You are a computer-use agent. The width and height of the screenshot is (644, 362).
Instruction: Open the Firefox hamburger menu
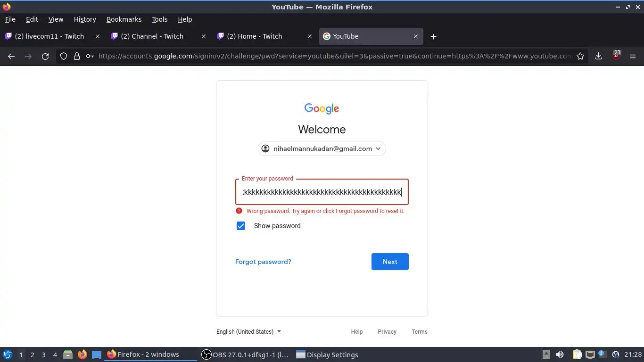(633, 56)
